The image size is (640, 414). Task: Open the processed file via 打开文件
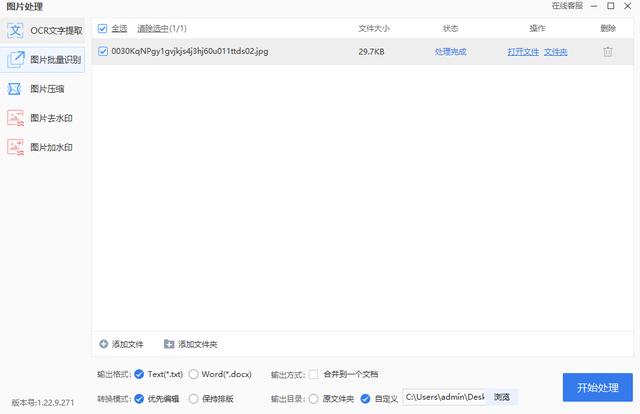523,52
